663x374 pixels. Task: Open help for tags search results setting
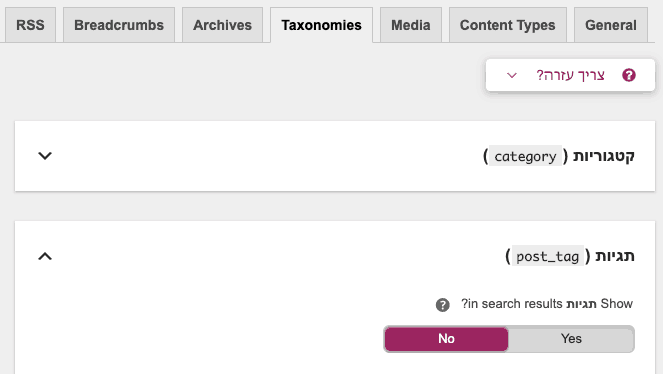(x=443, y=305)
